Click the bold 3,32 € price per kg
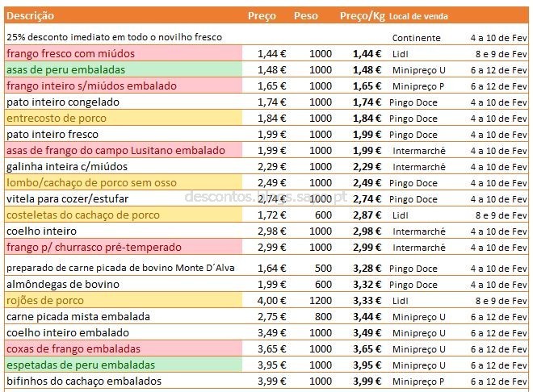The height and width of the screenshot is (392, 533). coord(367,285)
